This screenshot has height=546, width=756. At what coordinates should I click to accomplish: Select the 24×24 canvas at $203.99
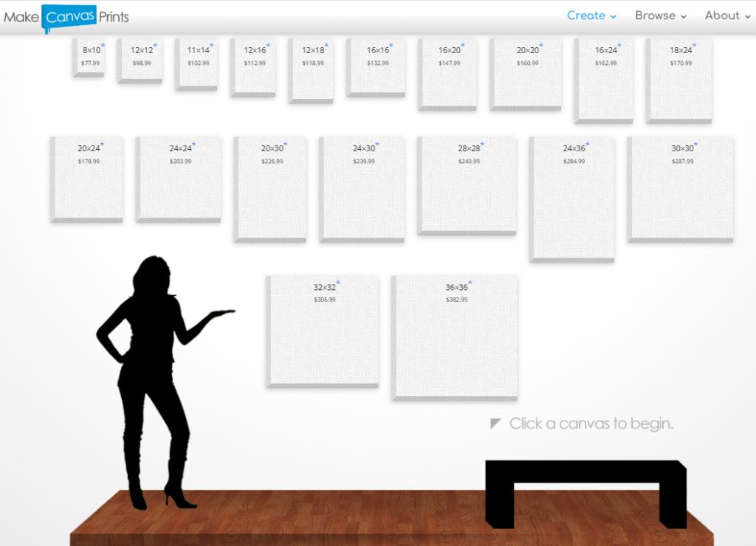179,178
